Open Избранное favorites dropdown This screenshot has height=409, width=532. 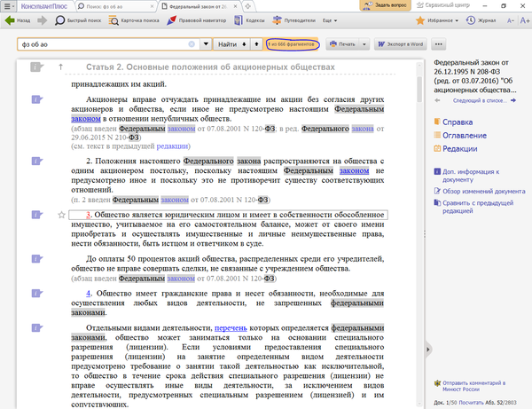point(437,20)
